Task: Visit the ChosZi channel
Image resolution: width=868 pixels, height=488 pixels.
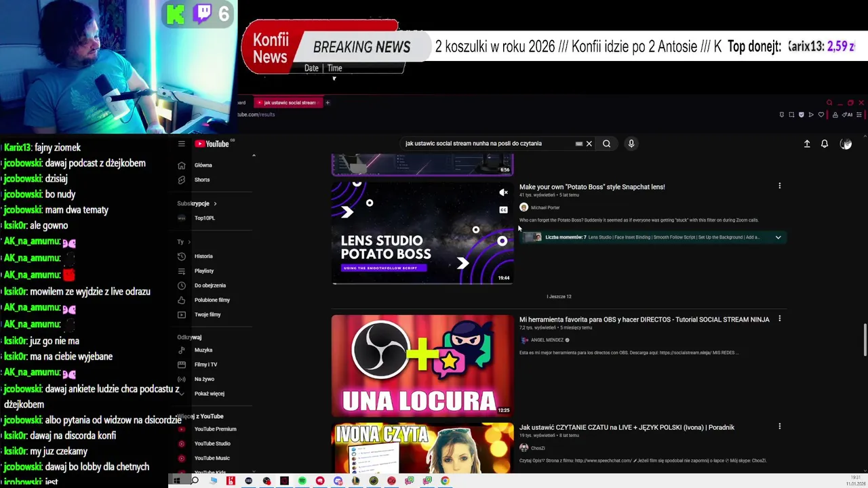Action: [538, 448]
